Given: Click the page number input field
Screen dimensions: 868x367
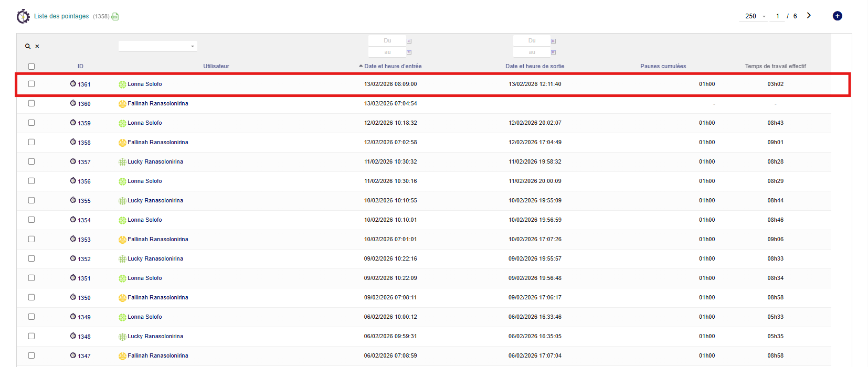Looking at the screenshot, I should click(778, 16).
